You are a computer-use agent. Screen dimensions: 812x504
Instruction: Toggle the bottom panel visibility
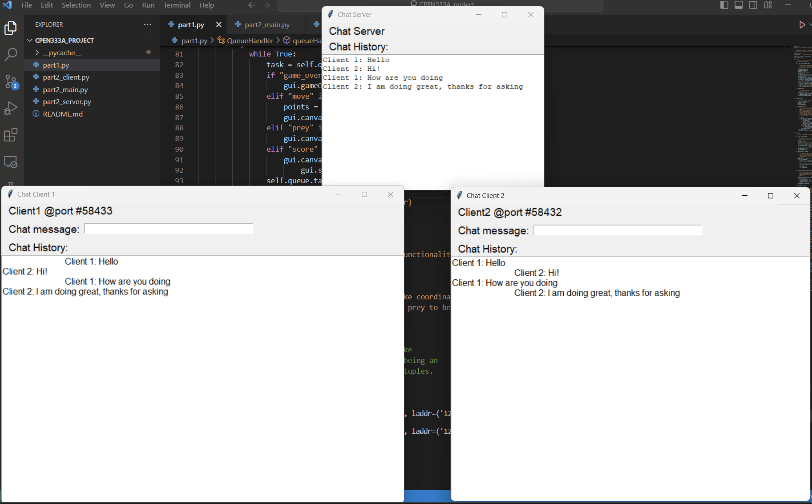click(x=739, y=5)
